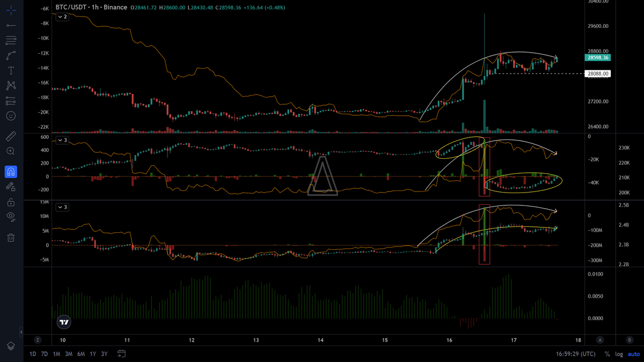Viewport: 644px width, 362px height.
Task: Toggle magnet mode for drawings
Action: 11,172
